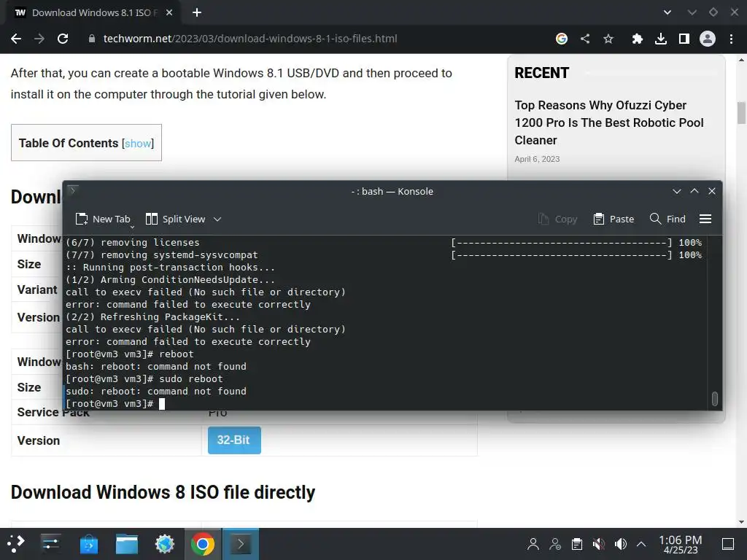Image resolution: width=747 pixels, height=560 pixels.
Task: Click techworm.net address bar URL
Action: [x=250, y=39]
